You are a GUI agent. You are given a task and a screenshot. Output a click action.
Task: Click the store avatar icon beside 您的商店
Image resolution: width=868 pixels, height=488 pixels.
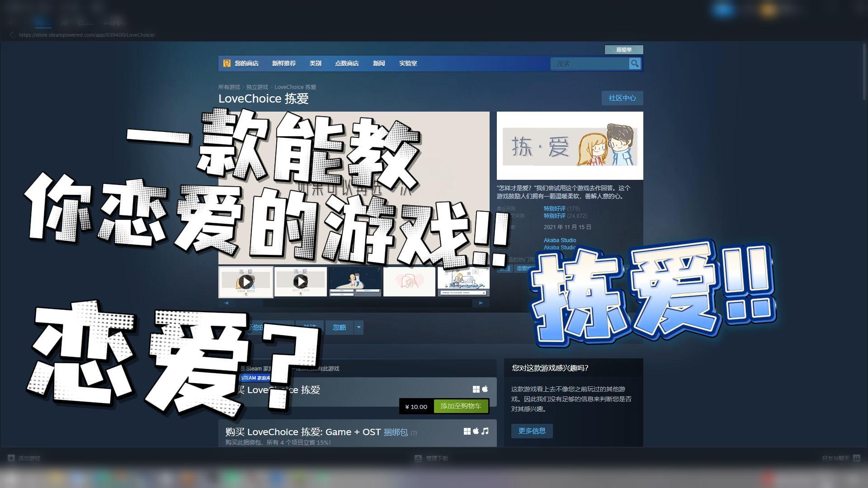pyautogui.click(x=226, y=63)
